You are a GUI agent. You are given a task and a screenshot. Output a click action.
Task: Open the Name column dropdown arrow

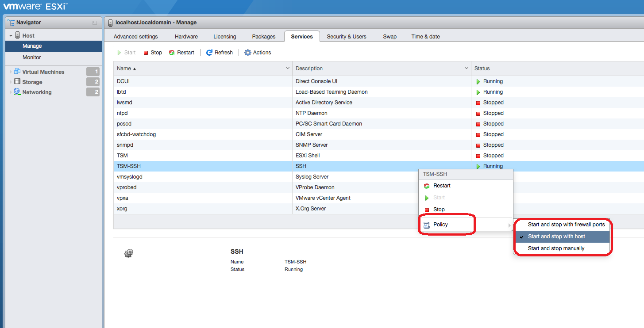tap(288, 69)
